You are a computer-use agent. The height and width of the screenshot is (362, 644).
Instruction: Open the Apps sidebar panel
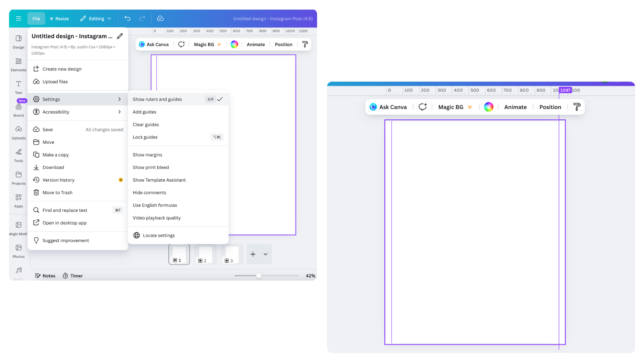tap(18, 200)
